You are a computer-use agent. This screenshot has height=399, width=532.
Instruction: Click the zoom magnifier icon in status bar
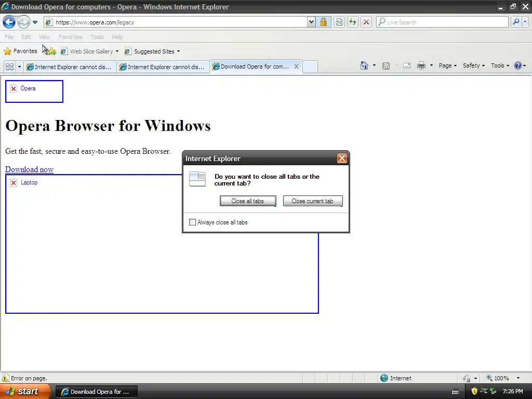[x=489, y=378]
